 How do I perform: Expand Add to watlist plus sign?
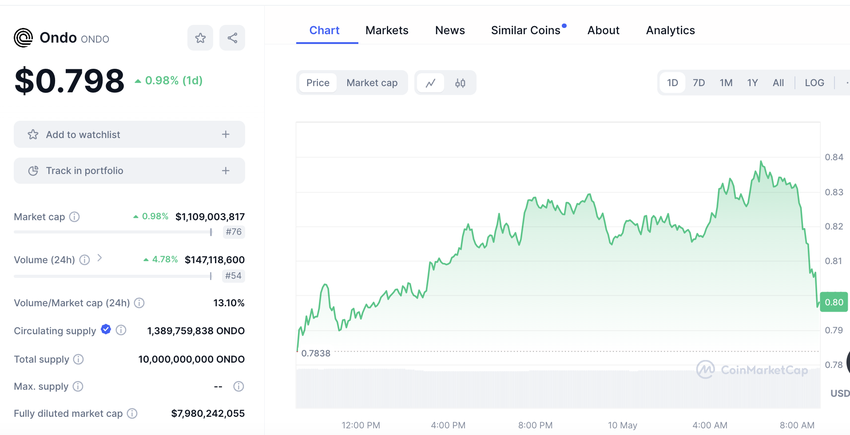click(226, 134)
